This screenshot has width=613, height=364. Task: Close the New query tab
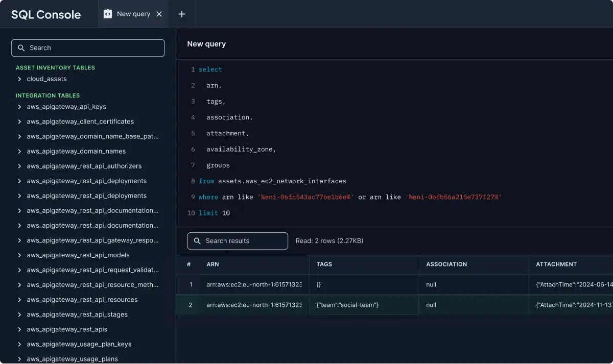tap(159, 14)
